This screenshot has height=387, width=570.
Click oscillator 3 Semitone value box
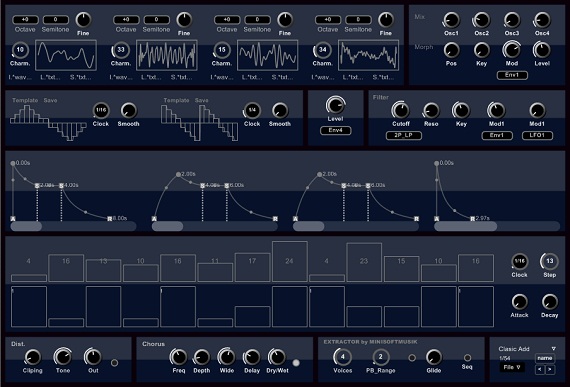(257, 20)
